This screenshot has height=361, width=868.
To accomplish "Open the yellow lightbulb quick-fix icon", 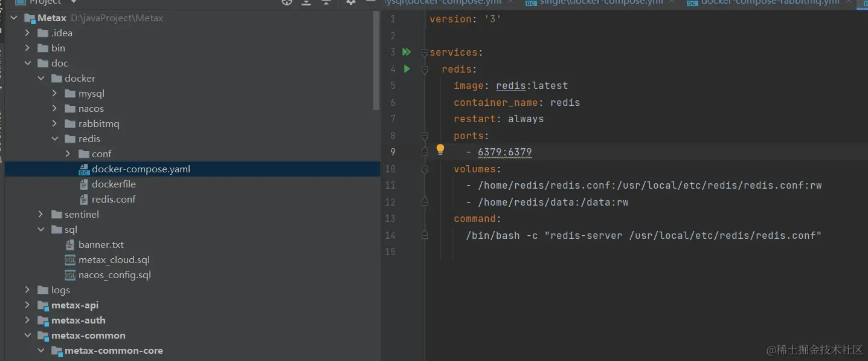I will pyautogui.click(x=440, y=149).
